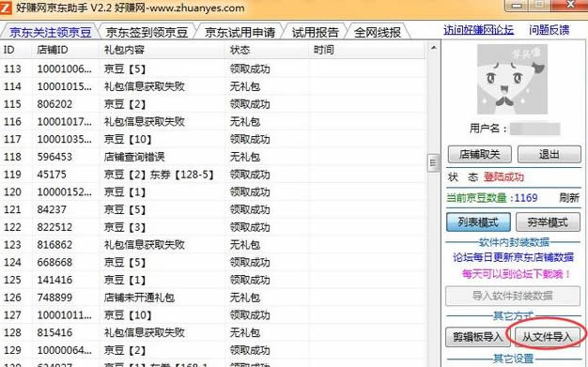This screenshot has height=367, width=588.
Task: Click shop ID 668668
Action: 54,263
